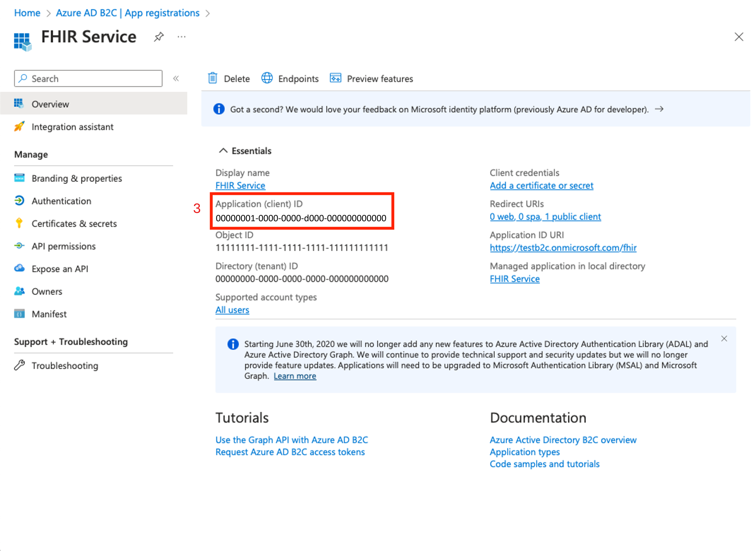The width and height of the screenshot is (756, 551).
Task: Pin the FHIR Service page
Action: 159,37
